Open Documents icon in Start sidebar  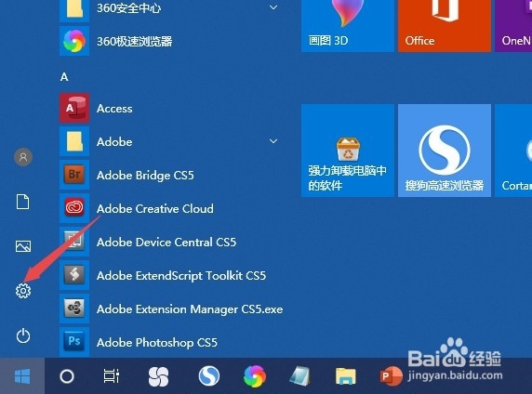pos(23,202)
